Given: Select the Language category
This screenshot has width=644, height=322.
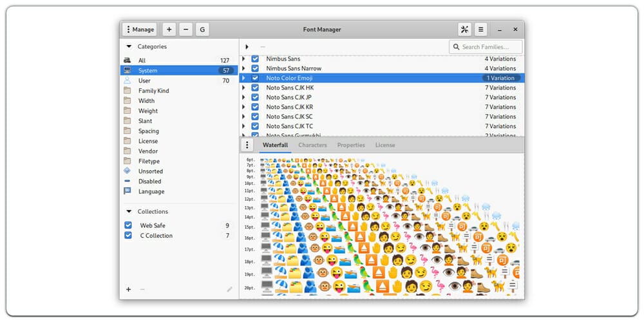Looking at the screenshot, I should pos(179,191).
